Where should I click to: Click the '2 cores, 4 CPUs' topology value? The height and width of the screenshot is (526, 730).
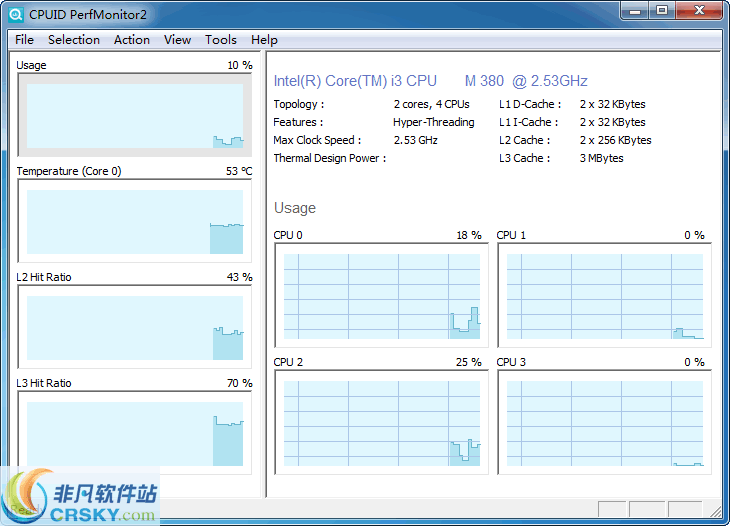coord(432,104)
